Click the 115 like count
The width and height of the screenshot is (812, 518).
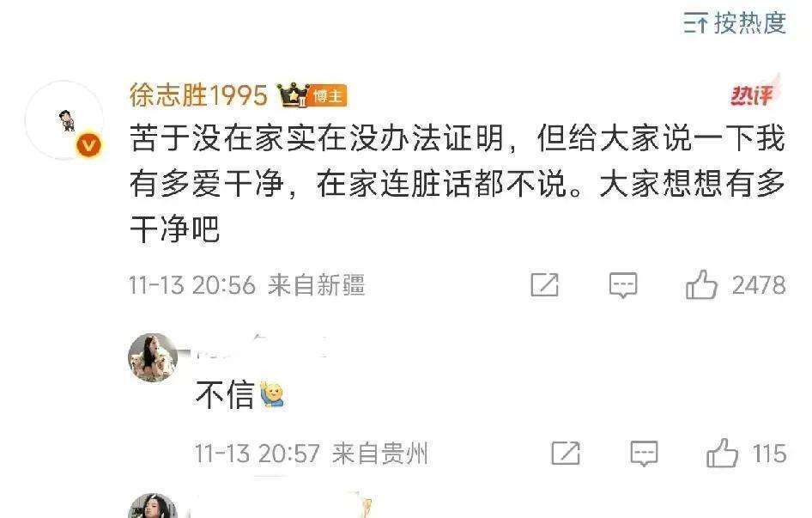tap(770, 454)
